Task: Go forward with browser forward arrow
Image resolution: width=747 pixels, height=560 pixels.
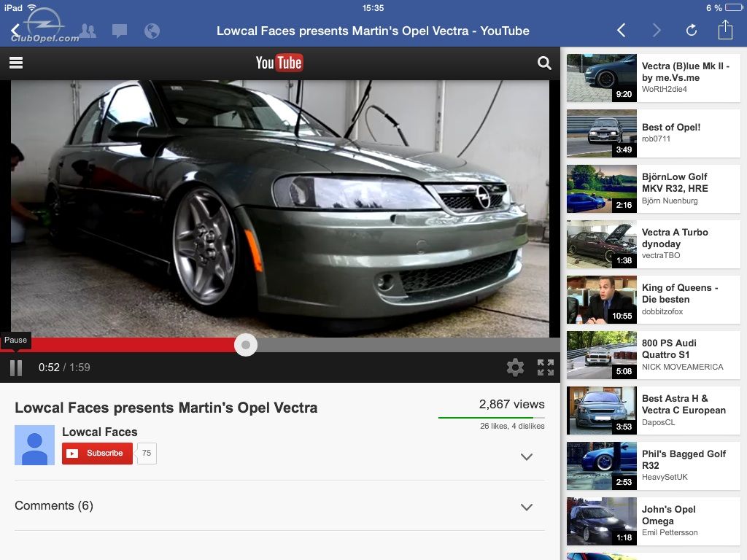Action: 657,31
